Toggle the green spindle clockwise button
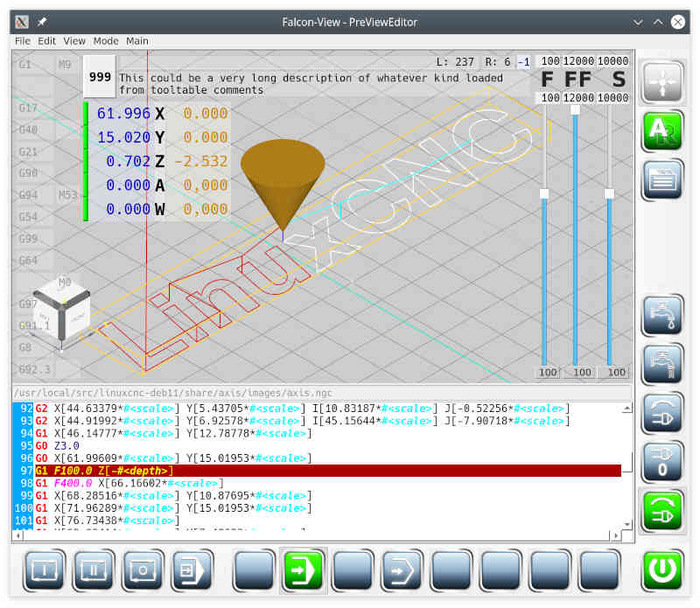 coord(662,511)
